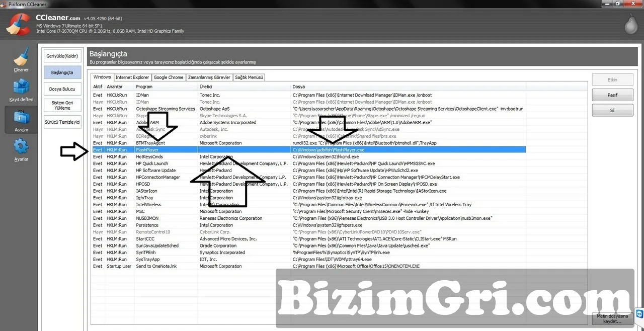
Task: Select the IAStorIcon entry
Action: pos(308,191)
